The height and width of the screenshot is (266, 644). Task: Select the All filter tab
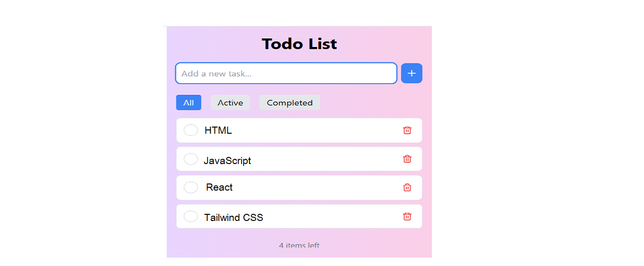[x=188, y=102]
